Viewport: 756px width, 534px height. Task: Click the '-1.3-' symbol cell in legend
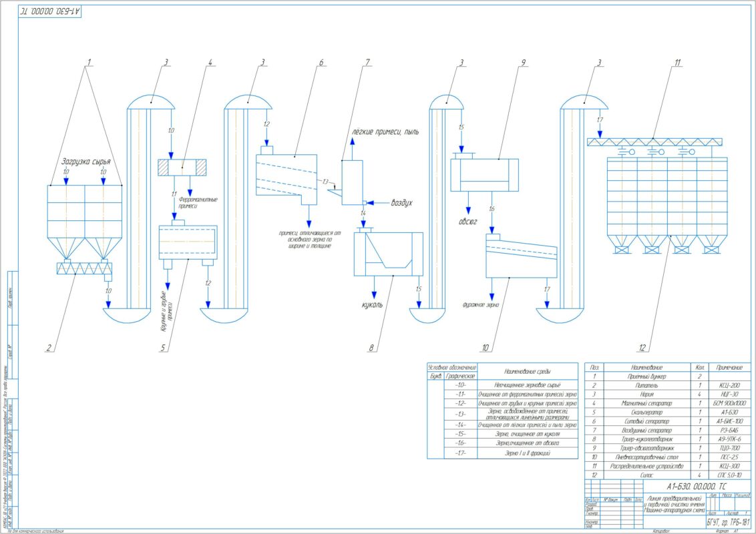[461, 414]
